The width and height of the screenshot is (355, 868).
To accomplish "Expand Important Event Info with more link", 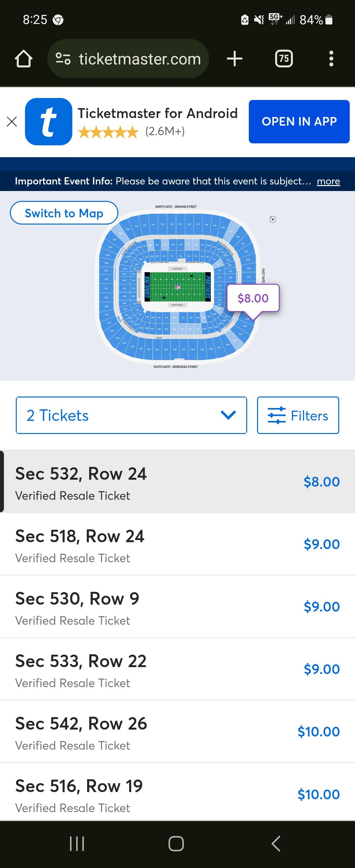I will click(328, 181).
